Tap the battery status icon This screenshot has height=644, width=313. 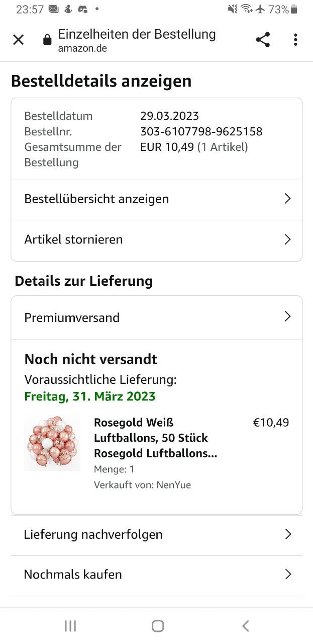pos(294,9)
